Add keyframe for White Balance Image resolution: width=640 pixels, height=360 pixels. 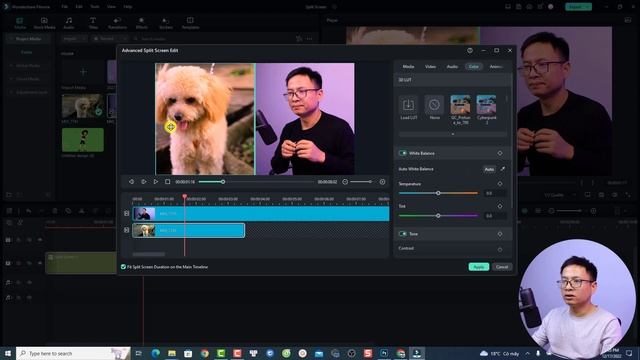pyautogui.click(x=500, y=153)
